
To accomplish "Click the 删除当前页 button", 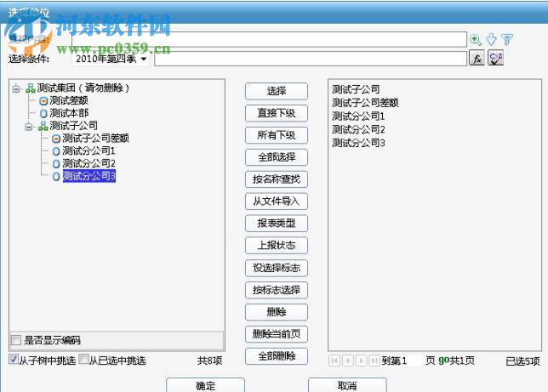I will click(x=277, y=334).
